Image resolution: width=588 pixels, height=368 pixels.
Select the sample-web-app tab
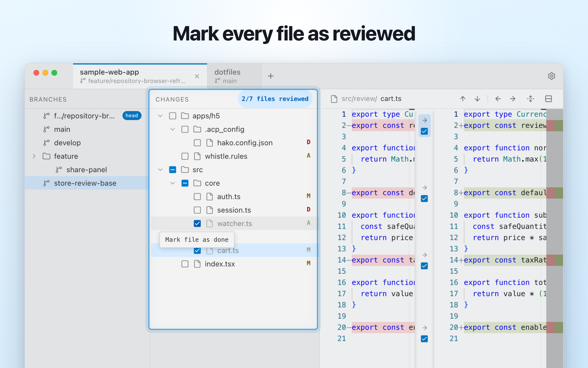[140, 76]
